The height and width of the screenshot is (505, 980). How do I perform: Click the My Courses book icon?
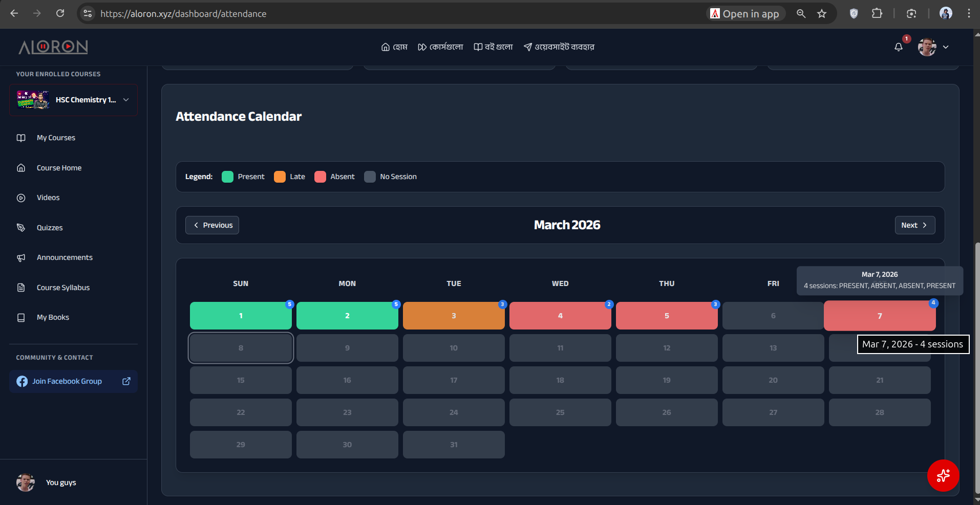click(x=21, y=138)
